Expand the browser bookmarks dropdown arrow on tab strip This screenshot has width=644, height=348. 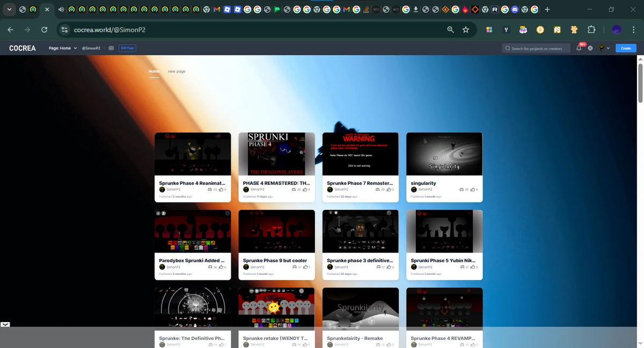pos(9,9)
